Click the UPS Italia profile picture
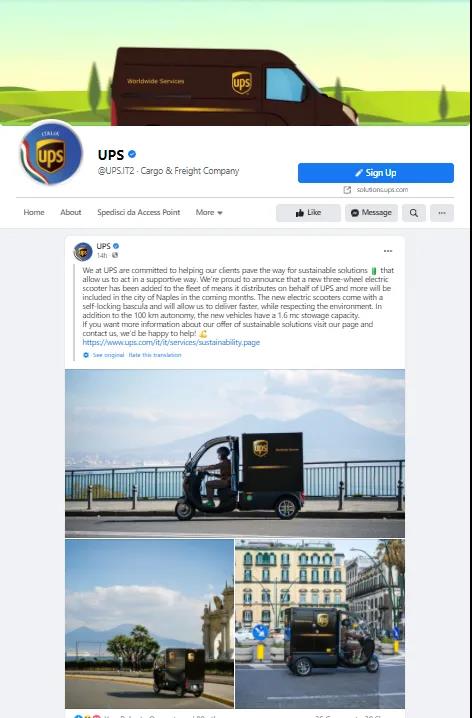The image size is (472, 718). point(50,153)
